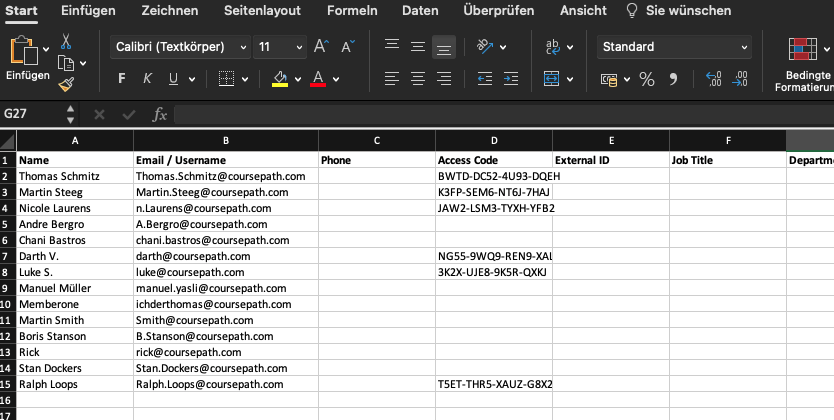This screenshot has height=420, width=834.
Task: Click the increase decimal places icon
Action: click(713, 79)
